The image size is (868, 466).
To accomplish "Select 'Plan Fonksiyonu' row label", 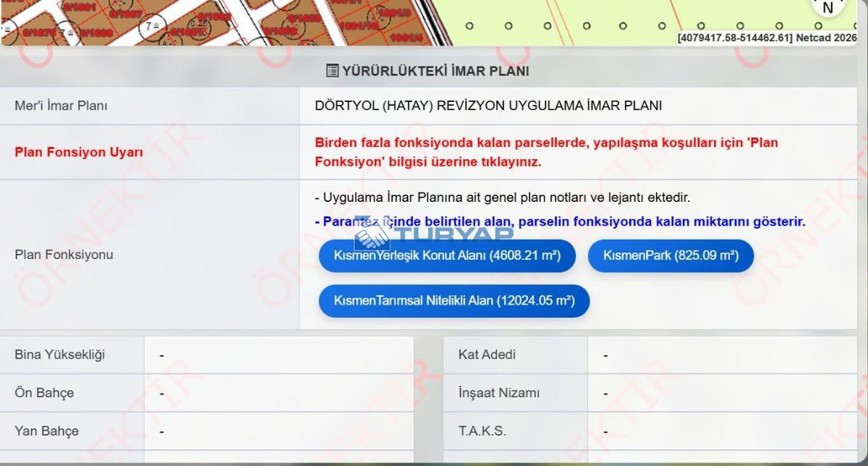I will (x=64, y=255).
